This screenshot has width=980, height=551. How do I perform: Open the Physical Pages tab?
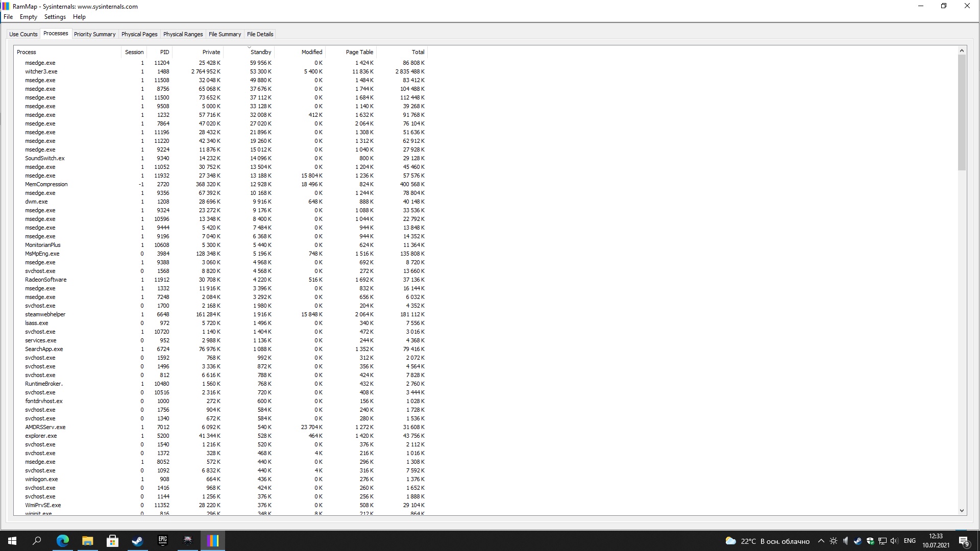click(x=139, y=34)
